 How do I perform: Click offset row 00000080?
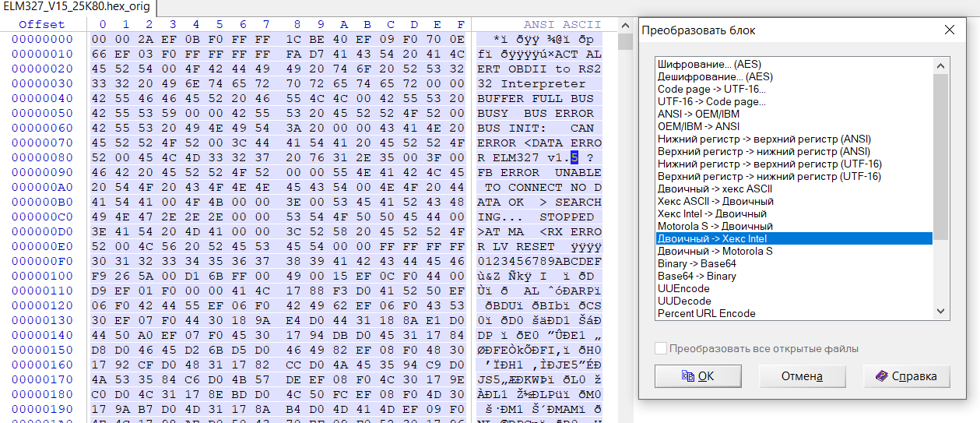[x=42, y=157]
